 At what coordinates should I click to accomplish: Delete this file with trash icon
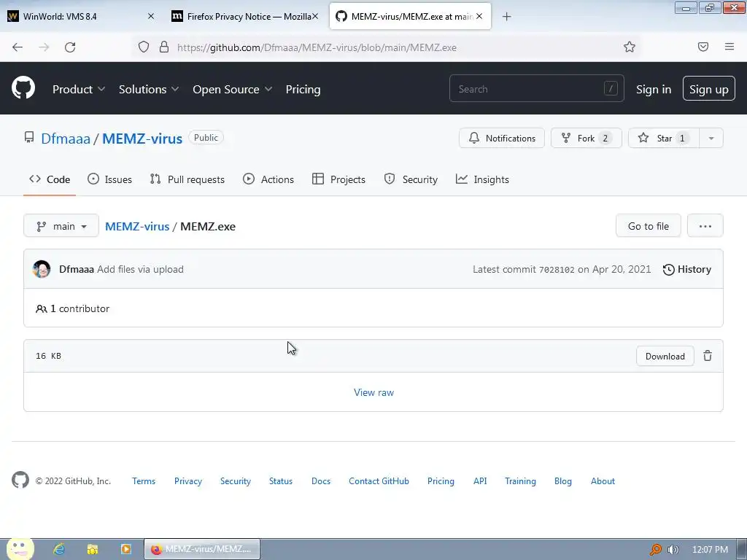pos(708,356)
